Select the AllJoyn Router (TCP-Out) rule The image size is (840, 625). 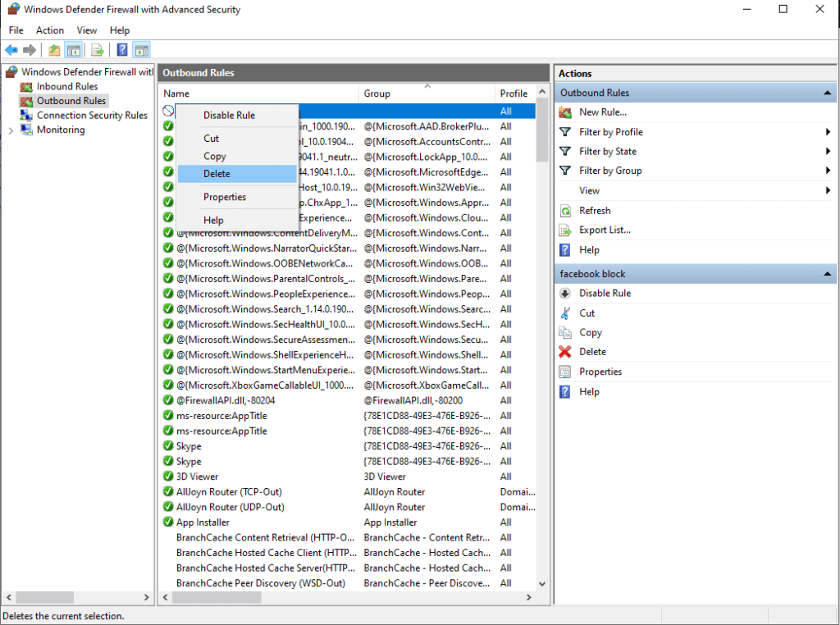click(x=229, y=491)
